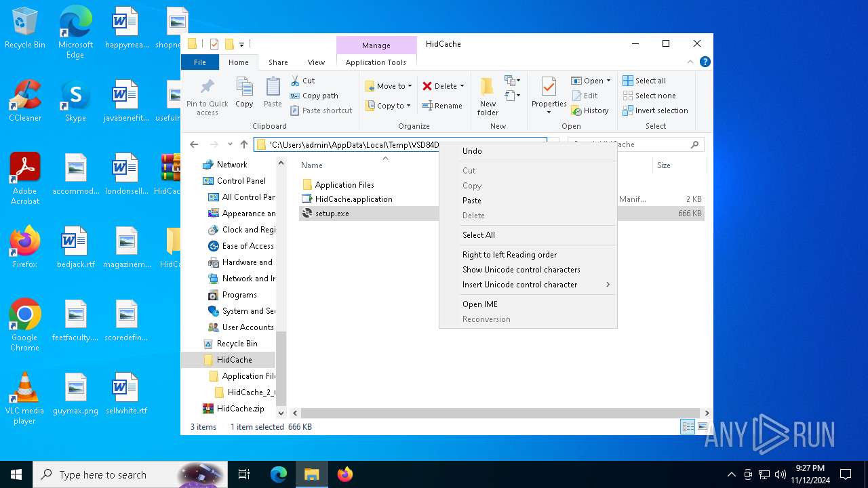
Task: Expand Insert Unicode control character submenu
Action: (x=528, y=285)
